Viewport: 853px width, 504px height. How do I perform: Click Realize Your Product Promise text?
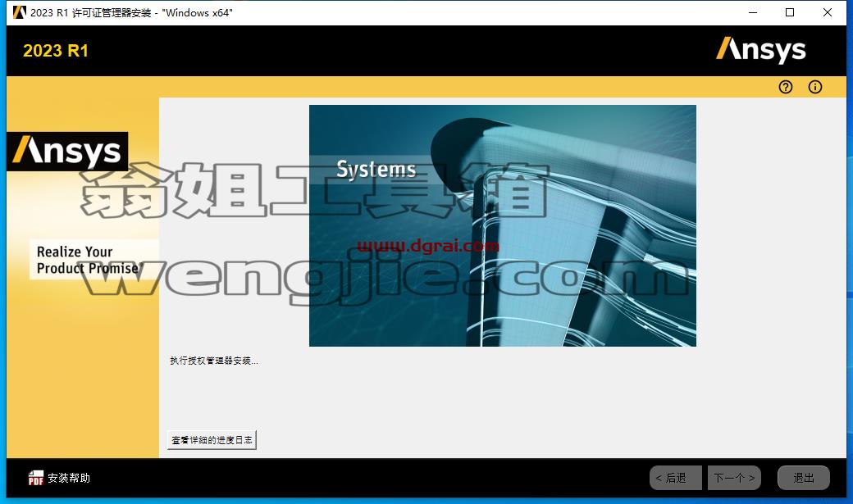point(89,260)
